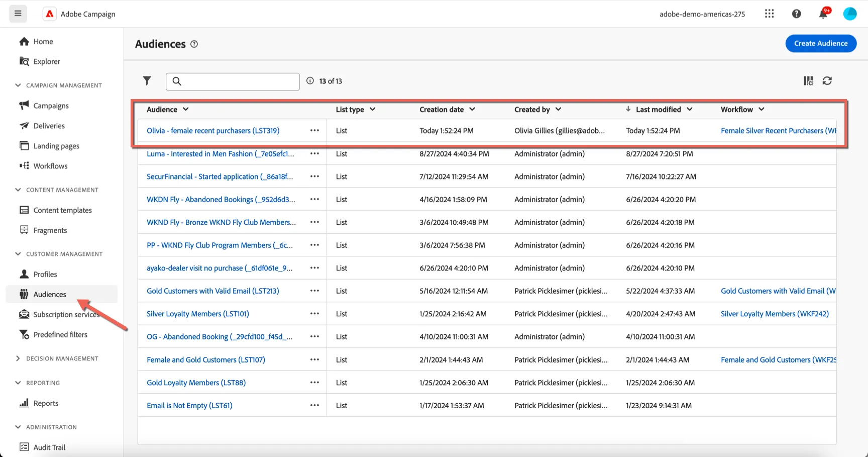This screenshot has width=868, height=457.
Task: Open Olivia - female recent purchasers audience
Action: coord(213,131)
